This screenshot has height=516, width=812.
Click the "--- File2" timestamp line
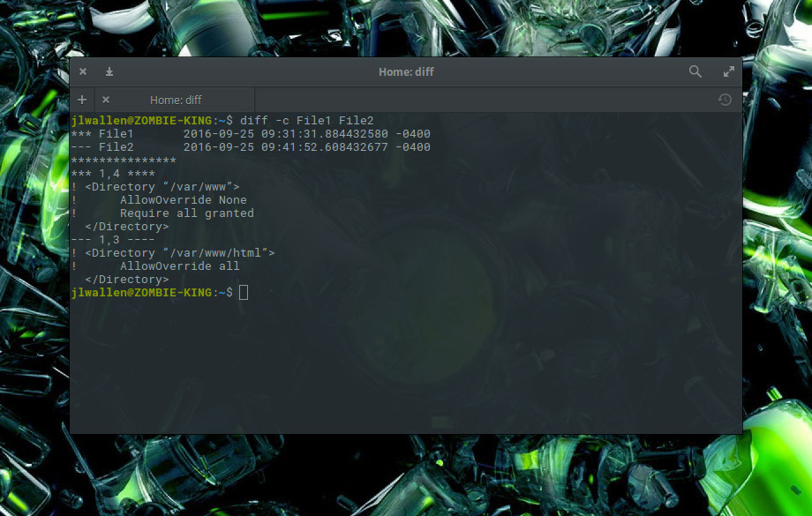[x=251, y=147]
